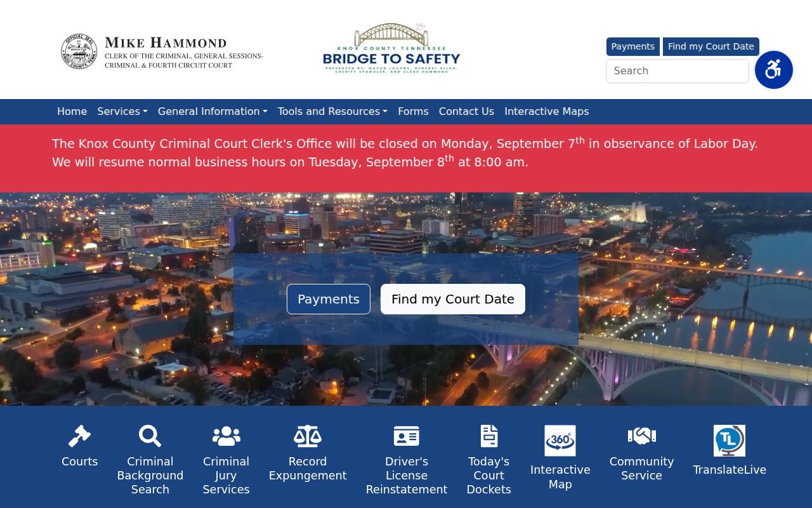
Task: Open Today's Court Dockets document icon
Action: [489, 436]
